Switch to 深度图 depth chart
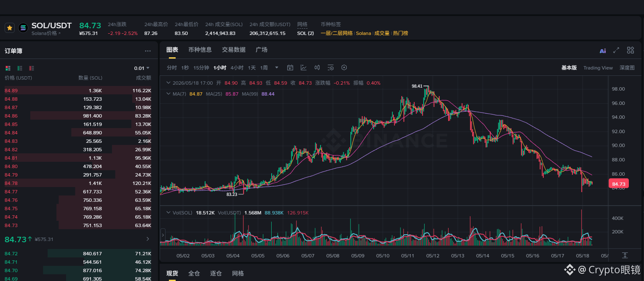The width and height of the screenshot is (644, 281). point(627,68)
